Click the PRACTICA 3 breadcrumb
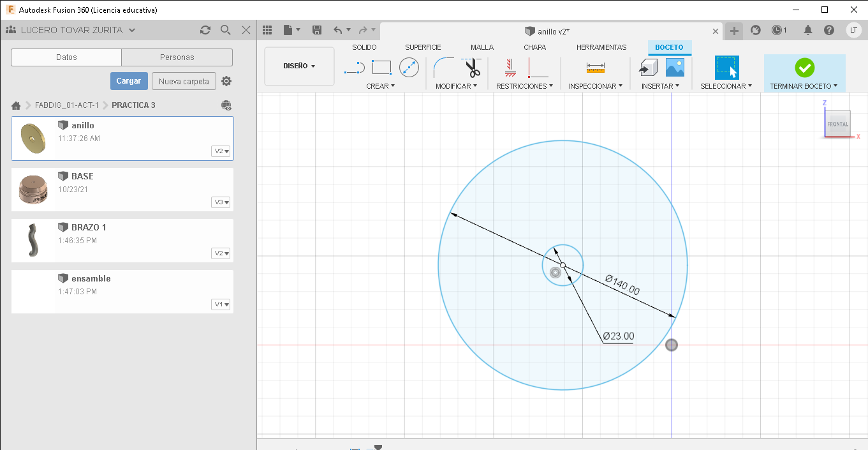The width and height of the screenshot is (868, 450). 133,105
